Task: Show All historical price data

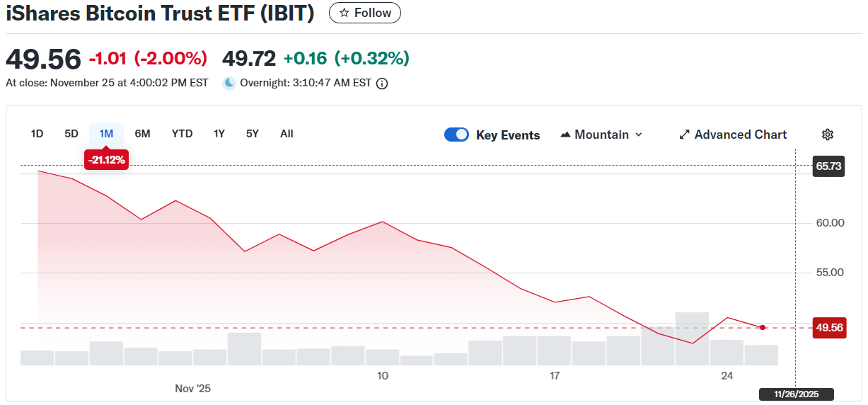Action: pyautogui.click(x=287, y=134)
